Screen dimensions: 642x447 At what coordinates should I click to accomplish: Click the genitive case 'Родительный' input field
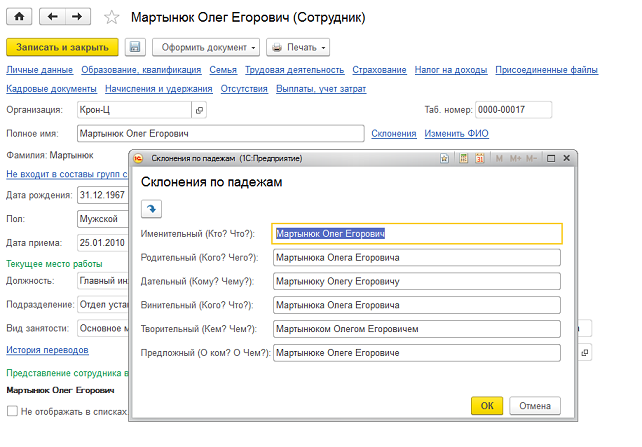415,257
